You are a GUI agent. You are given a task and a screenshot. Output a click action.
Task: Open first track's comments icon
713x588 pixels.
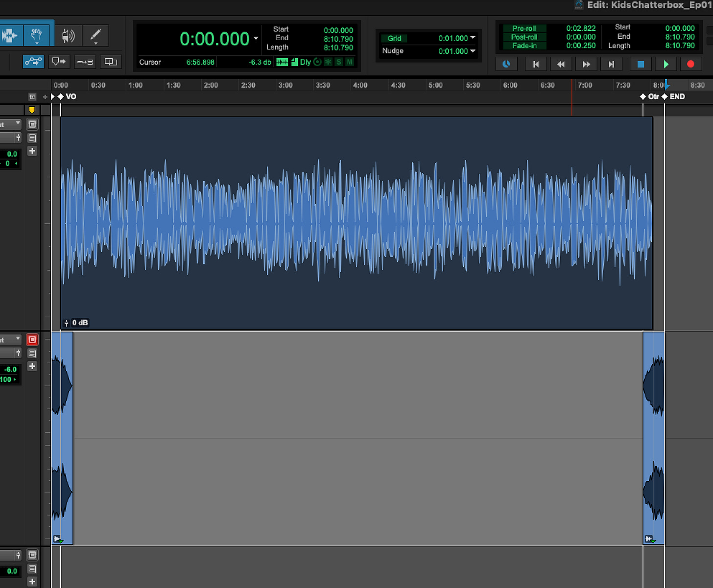click(x=32, y=138)
